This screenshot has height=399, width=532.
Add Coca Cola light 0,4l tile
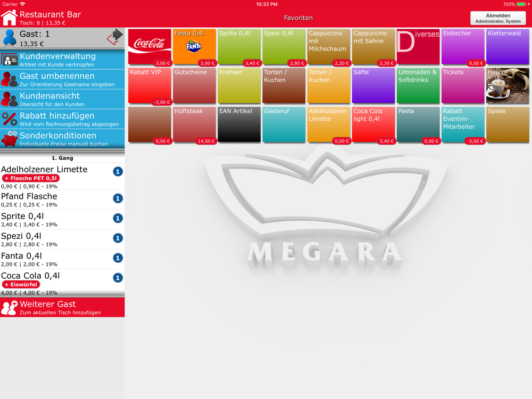tap(373, 124)
